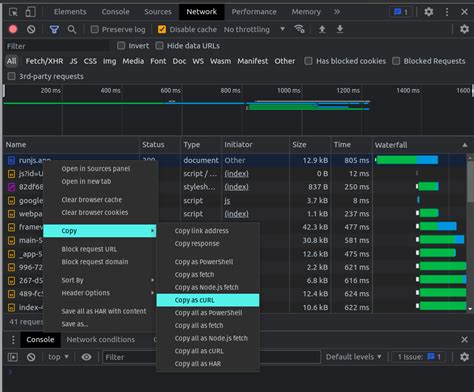Screen dimensions: 474x392
Task: Close the DevTools panel
Action: 464,12
